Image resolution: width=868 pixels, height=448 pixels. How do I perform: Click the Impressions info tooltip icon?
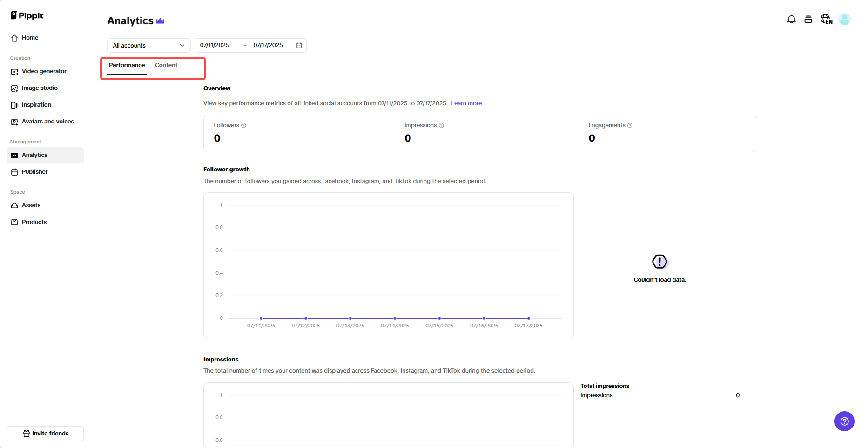pos(441,125)
